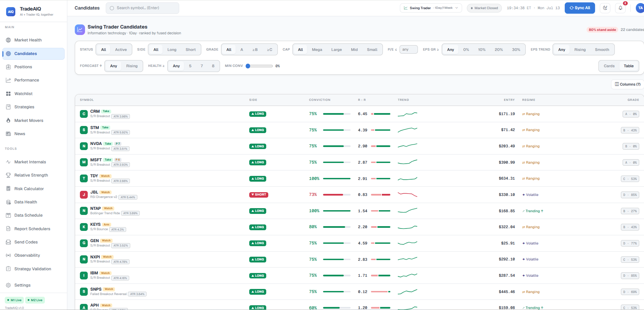Select EPS trend Rising filter
Viewport: 644px width, 310px height.
point(580,50)
